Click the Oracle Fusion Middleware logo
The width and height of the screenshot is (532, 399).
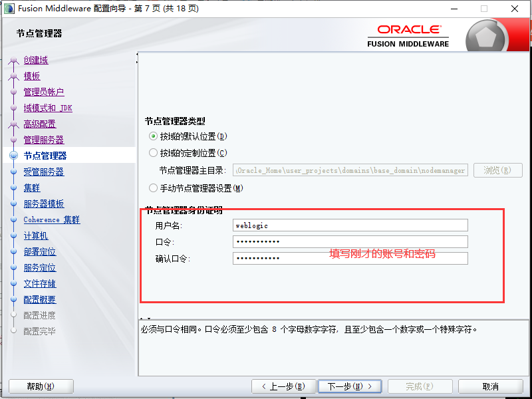[408, 37]
